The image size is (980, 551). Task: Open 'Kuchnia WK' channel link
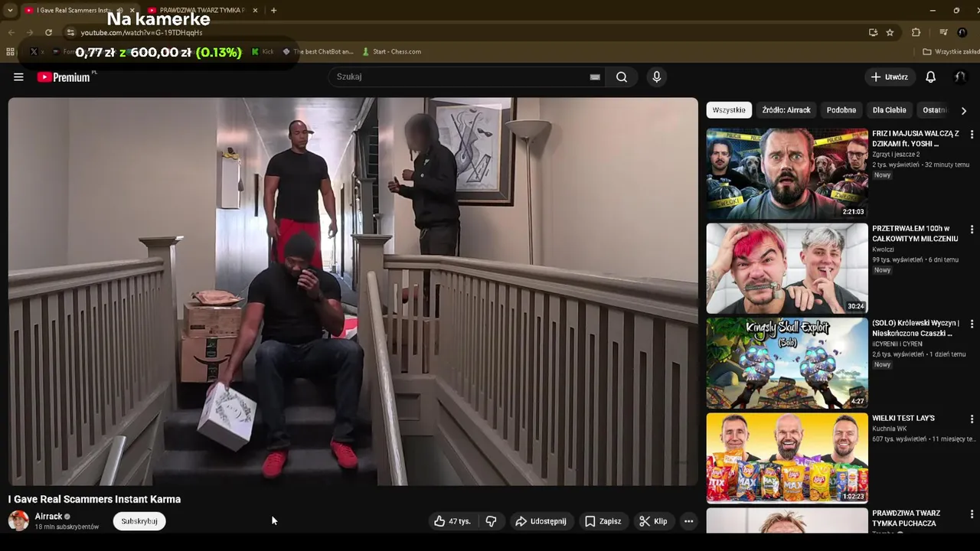coord(888,429)
